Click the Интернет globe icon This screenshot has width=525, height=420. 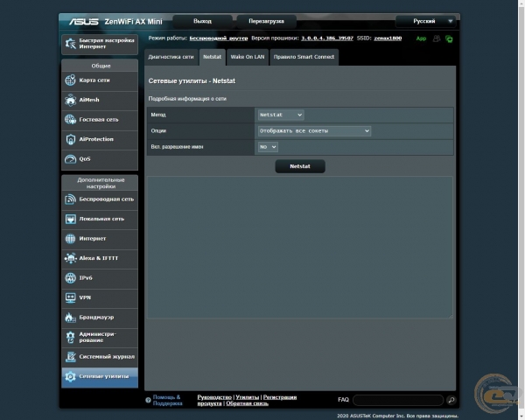coord(70,239)
